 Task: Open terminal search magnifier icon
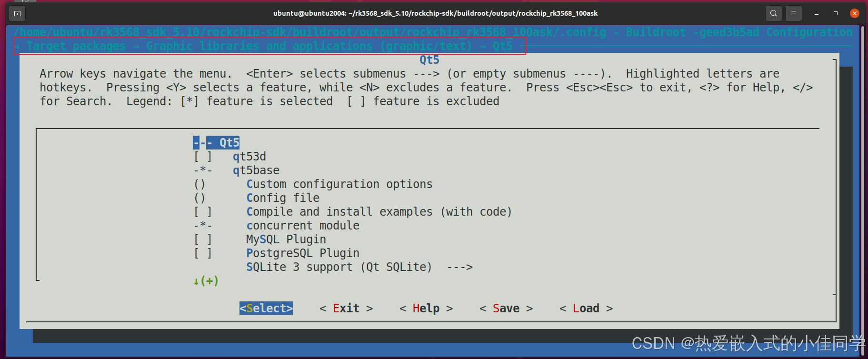(x=774, y=13)
